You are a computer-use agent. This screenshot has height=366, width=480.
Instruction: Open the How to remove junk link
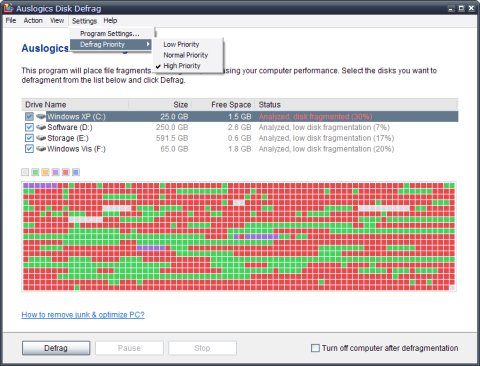point(83,315)
